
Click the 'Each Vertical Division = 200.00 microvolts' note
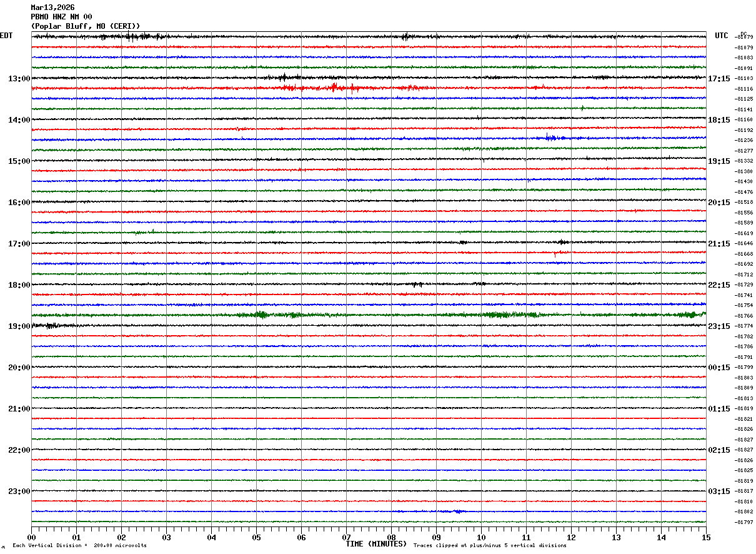pyautogui.click(x=79, y=546)
